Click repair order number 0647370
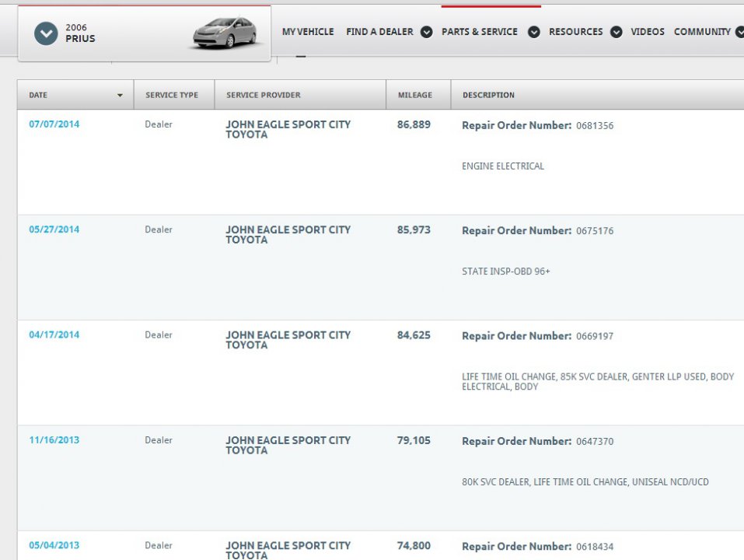Screen dimensions: 744x560 click(595, 442)
